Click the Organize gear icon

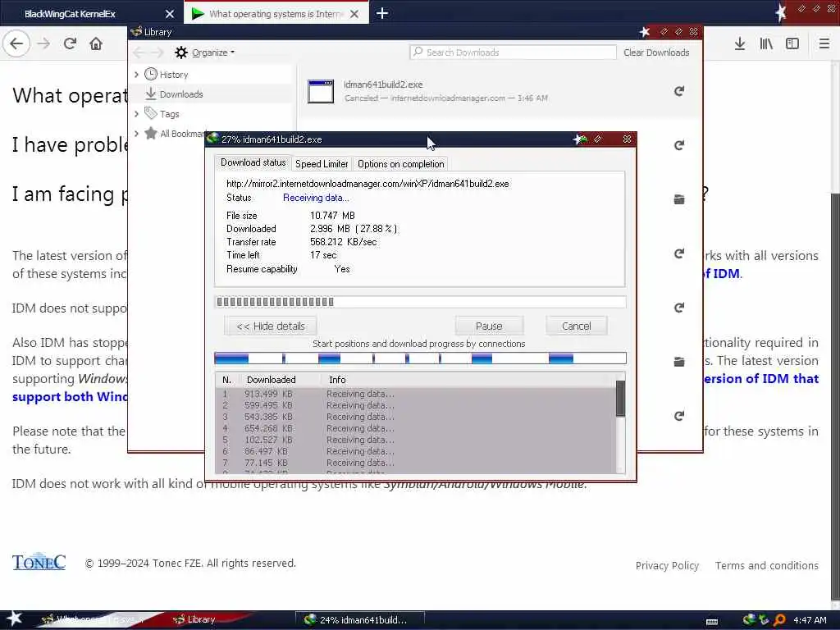tap(181, 52)
